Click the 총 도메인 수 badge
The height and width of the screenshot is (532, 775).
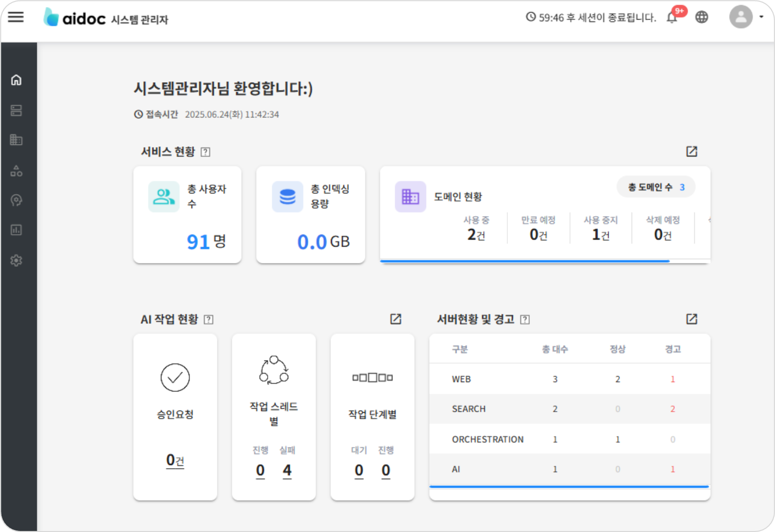coord(656,187)
